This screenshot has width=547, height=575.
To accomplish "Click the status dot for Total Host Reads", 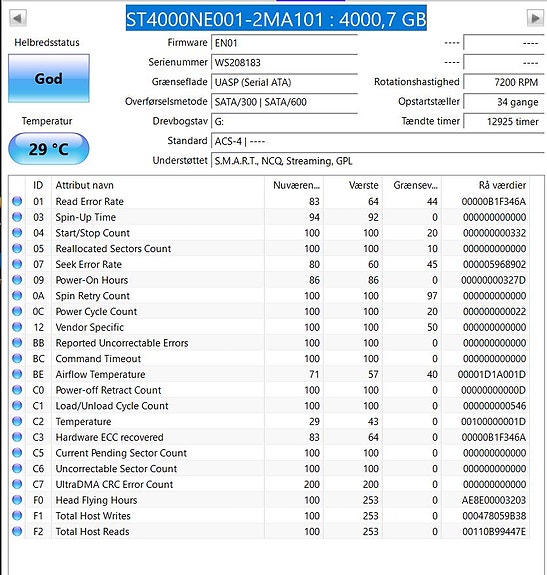I will click(17, 531).
